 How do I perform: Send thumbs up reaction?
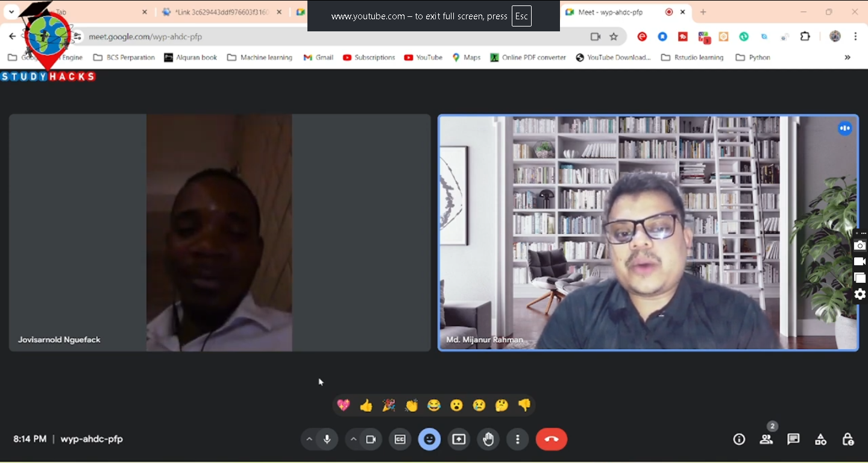(366, 405)
